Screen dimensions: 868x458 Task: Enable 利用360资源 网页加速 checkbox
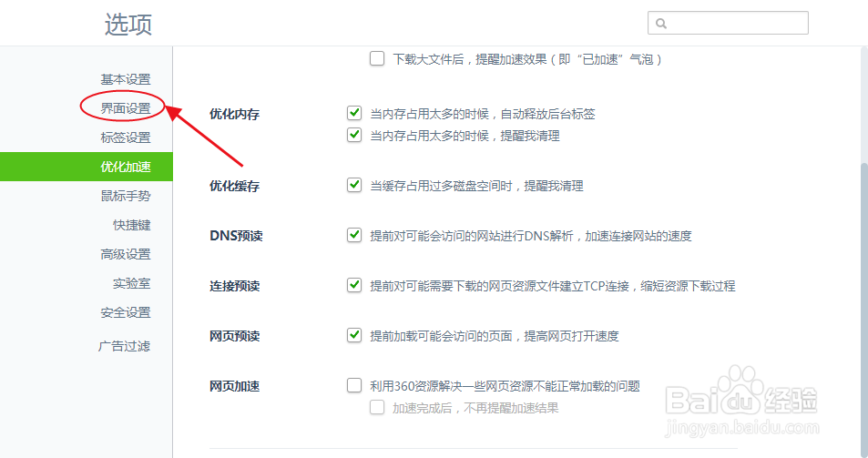354,385
